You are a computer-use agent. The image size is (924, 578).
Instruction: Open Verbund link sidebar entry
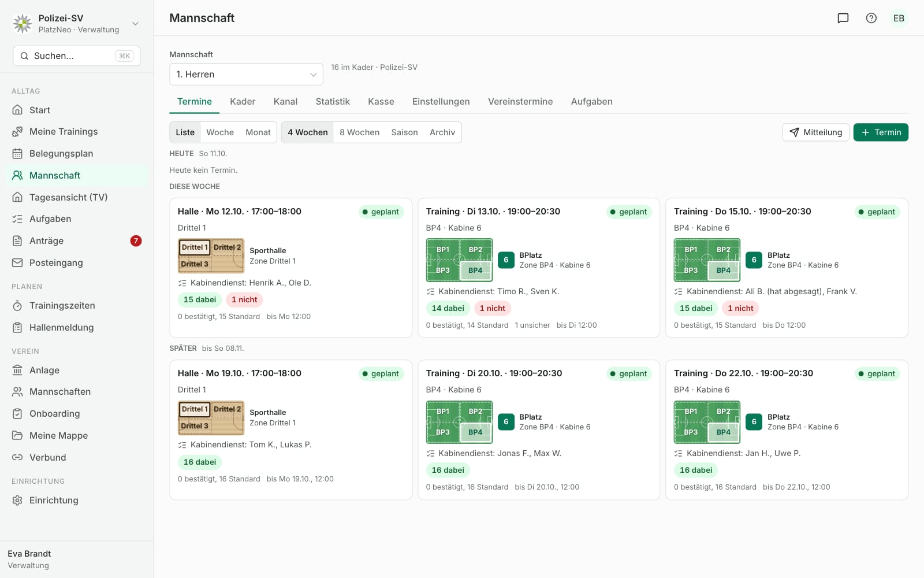click(77, 458)
